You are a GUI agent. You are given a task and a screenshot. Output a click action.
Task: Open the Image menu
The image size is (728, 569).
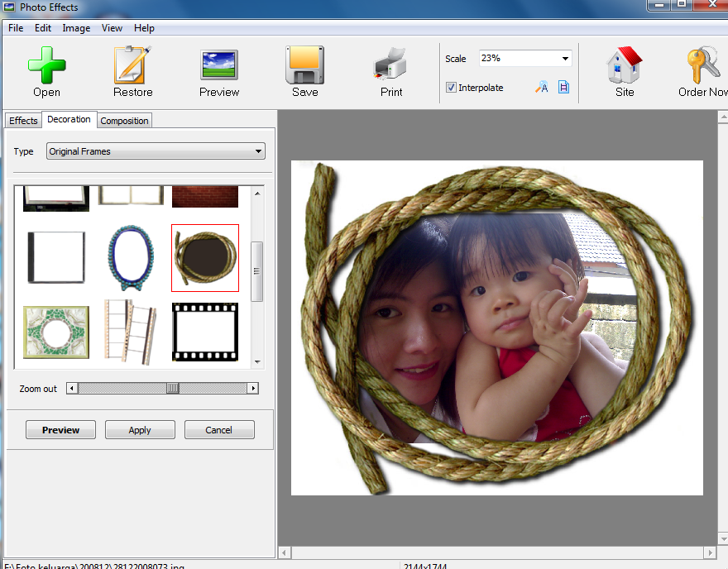click(76, 28)
